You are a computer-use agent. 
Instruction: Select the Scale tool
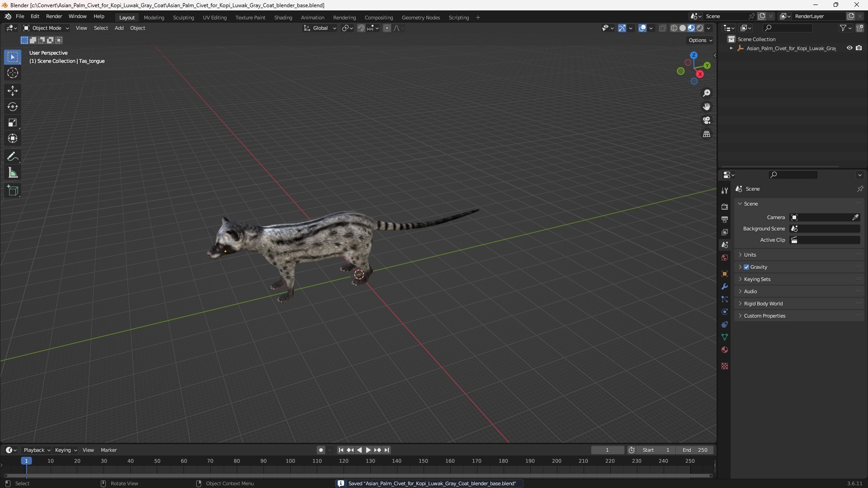(13, 122)
